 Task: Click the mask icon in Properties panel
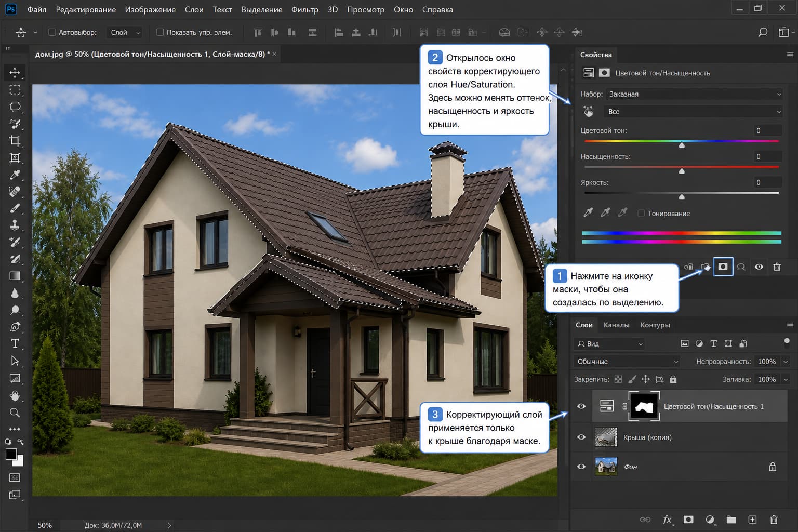[x=723, y=267]
